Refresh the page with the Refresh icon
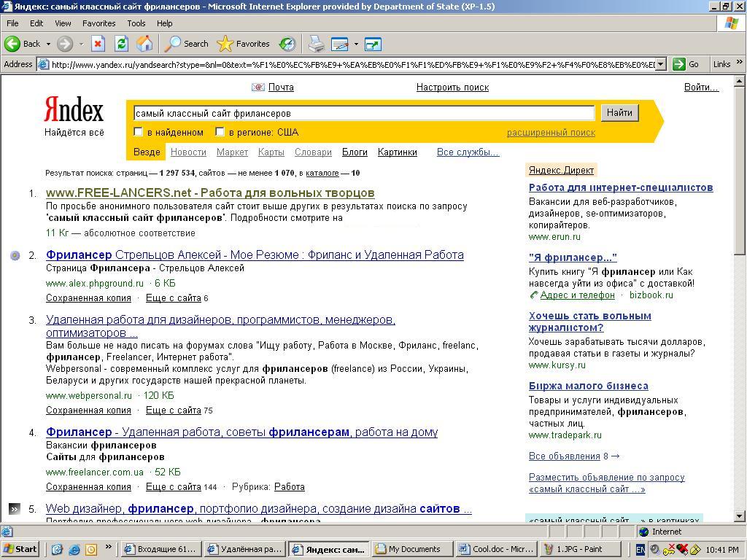 (121, 44)
